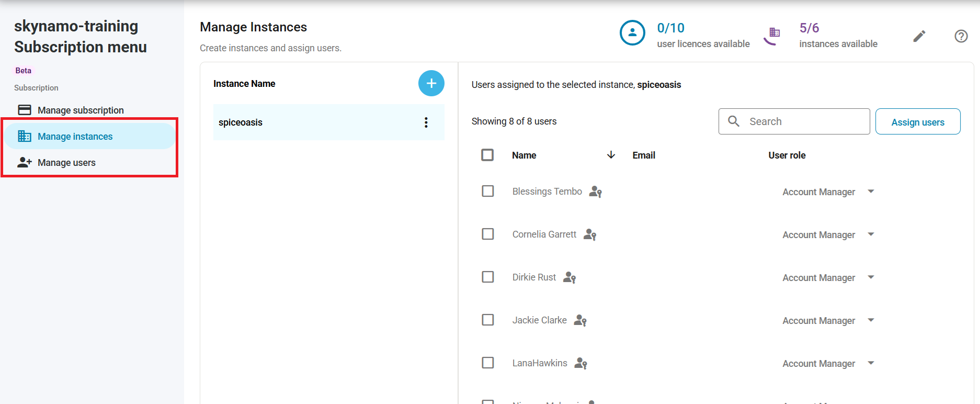The width and height of the screenshot is (980, 404).
Task: Open Manage users in the sidebar
Action: tap(66, 163)
